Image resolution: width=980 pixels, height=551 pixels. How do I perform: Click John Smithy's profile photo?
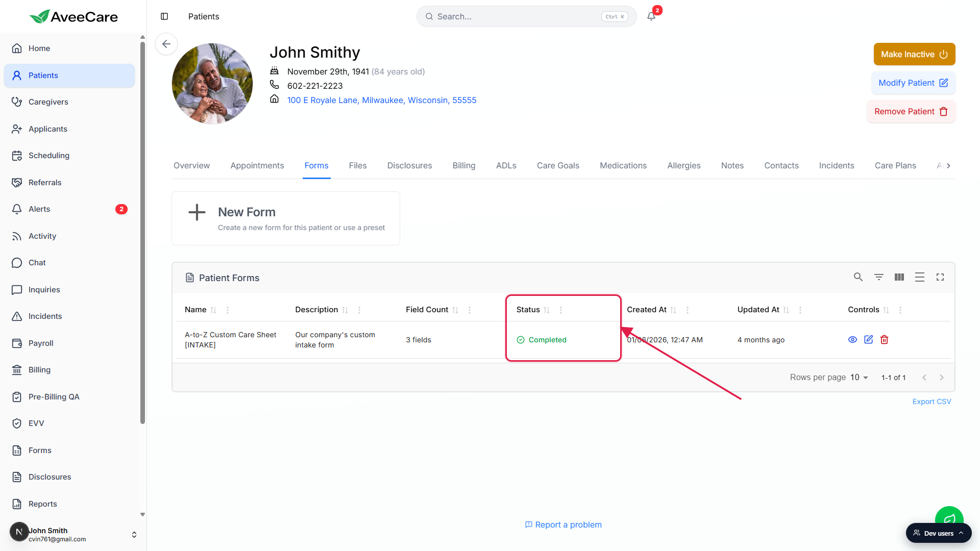(212, 84)
